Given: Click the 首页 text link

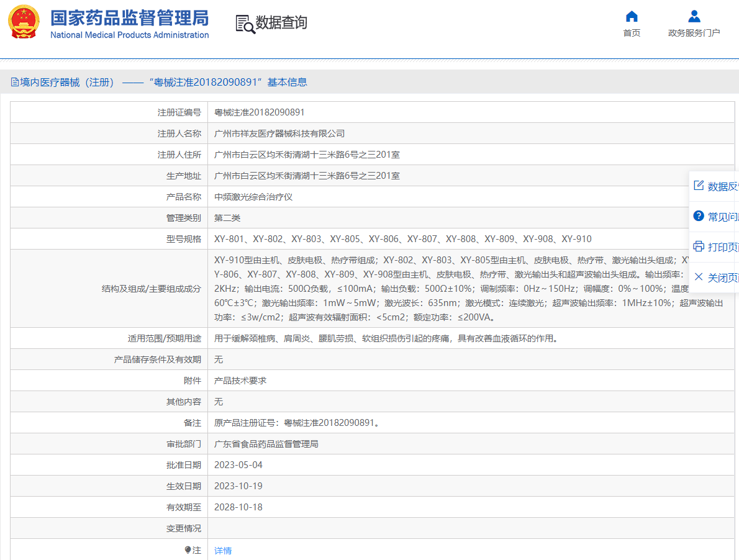Looking at the screenshot, I should tap(632, 33).
